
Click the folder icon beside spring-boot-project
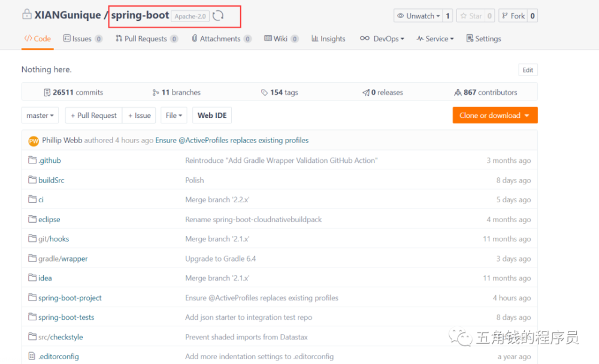coord(32,297)
